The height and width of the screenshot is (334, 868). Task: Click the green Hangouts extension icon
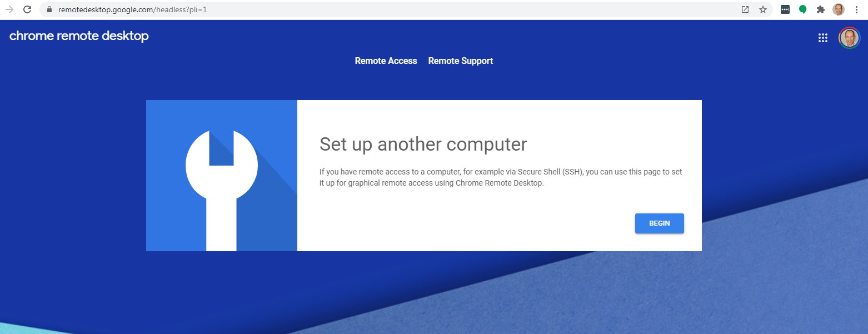point(802,9)
